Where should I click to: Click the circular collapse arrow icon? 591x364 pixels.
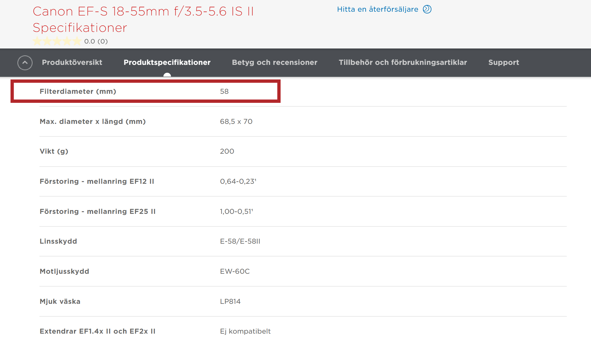(25, 63)
